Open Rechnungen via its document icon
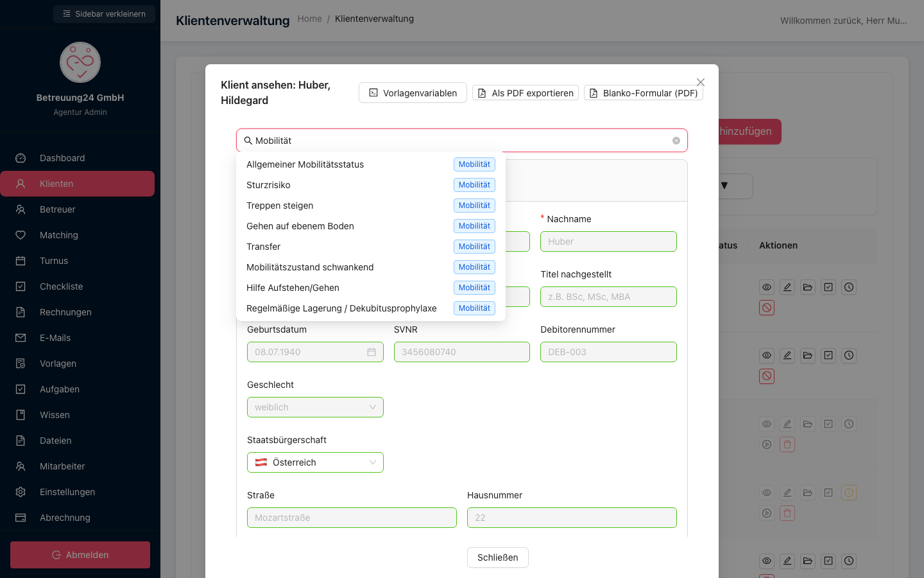924x578 pixels. coord(21,312)
